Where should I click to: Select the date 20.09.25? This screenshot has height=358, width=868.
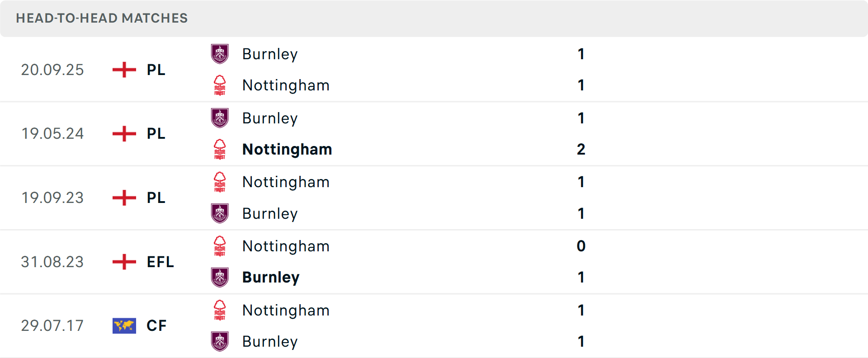[x=52, y=70]
